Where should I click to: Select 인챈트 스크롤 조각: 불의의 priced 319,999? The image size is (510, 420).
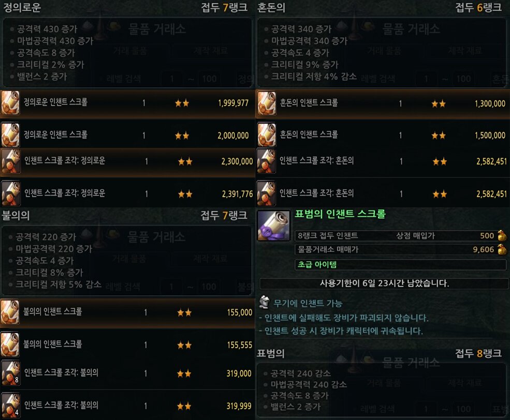tap(127, 406)
